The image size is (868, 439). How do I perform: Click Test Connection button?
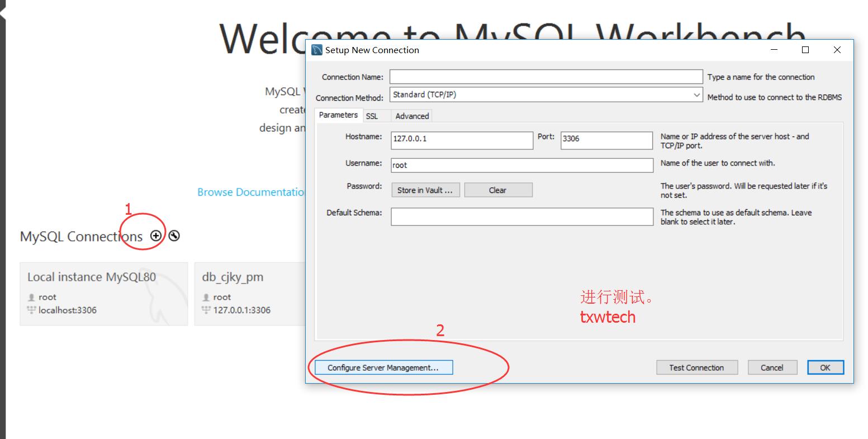click(697, 367)
